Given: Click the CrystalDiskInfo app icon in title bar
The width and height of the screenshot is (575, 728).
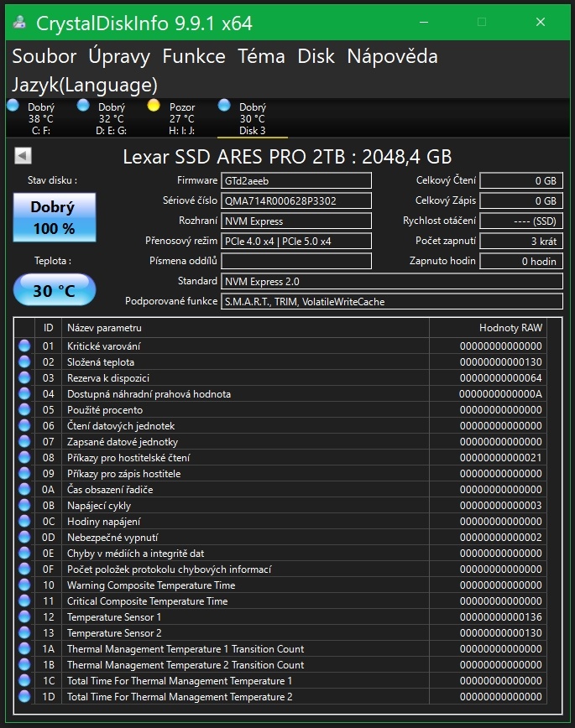Looking at the screenshot, I should coord(19,22).
